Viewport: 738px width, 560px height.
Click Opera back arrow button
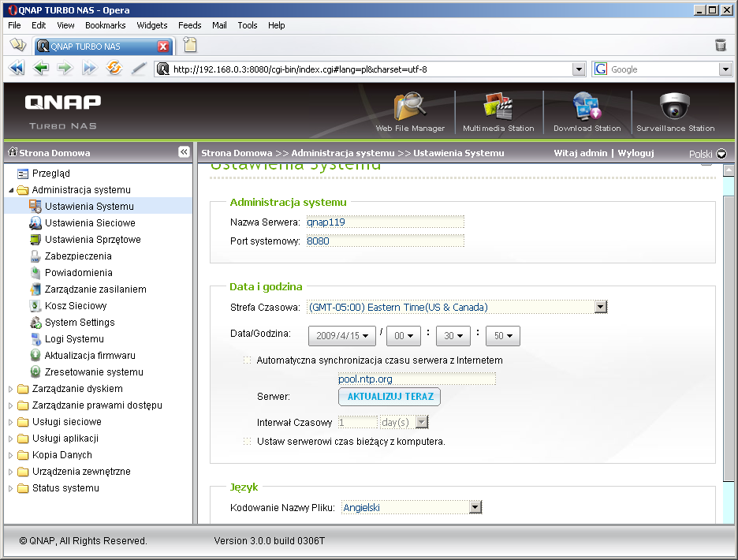click(41, 69)
